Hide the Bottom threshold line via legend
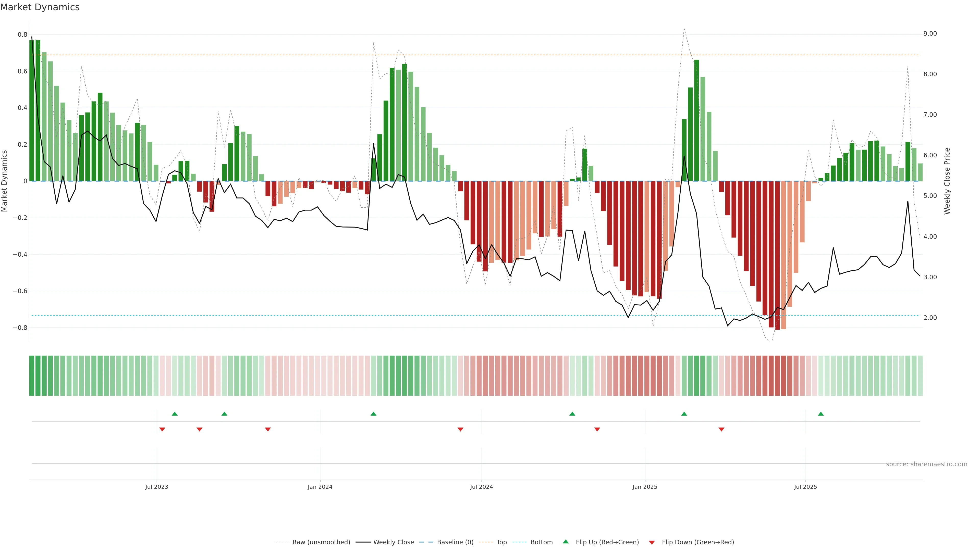 [541, 542]
